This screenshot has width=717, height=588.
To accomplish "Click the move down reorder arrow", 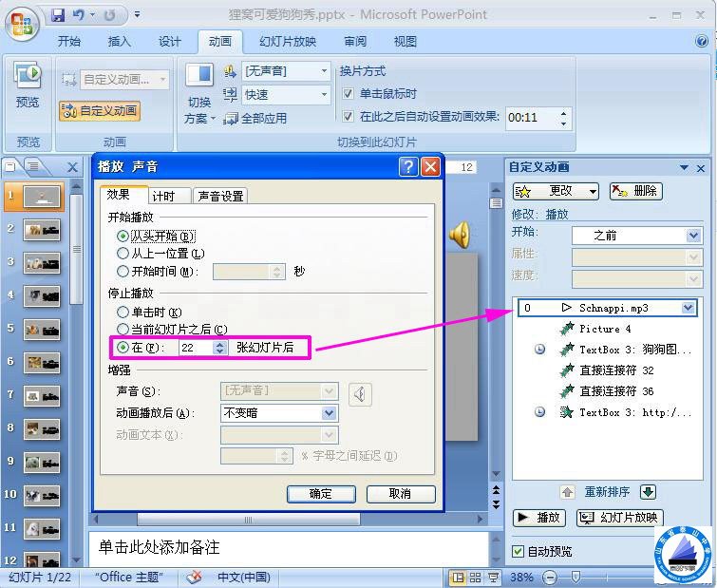I will click(x=648, y=492).
